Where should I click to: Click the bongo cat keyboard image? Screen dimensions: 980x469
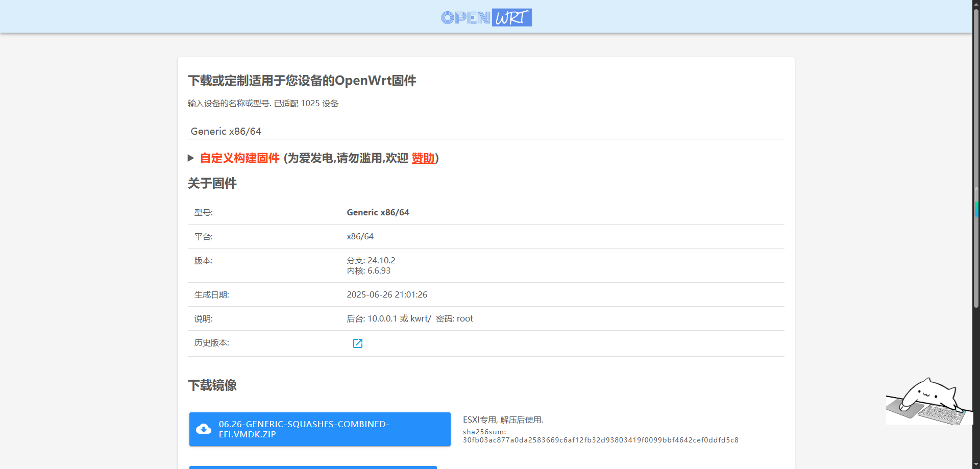(929, 401)
